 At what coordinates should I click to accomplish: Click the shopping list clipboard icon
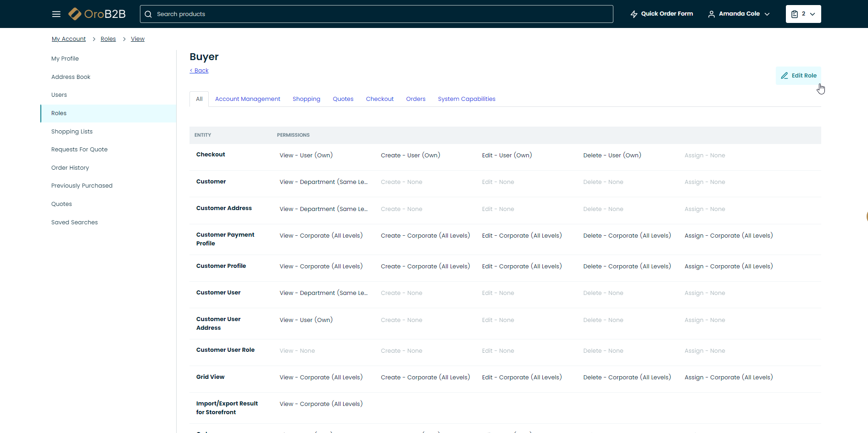click(x=795, y=14)
